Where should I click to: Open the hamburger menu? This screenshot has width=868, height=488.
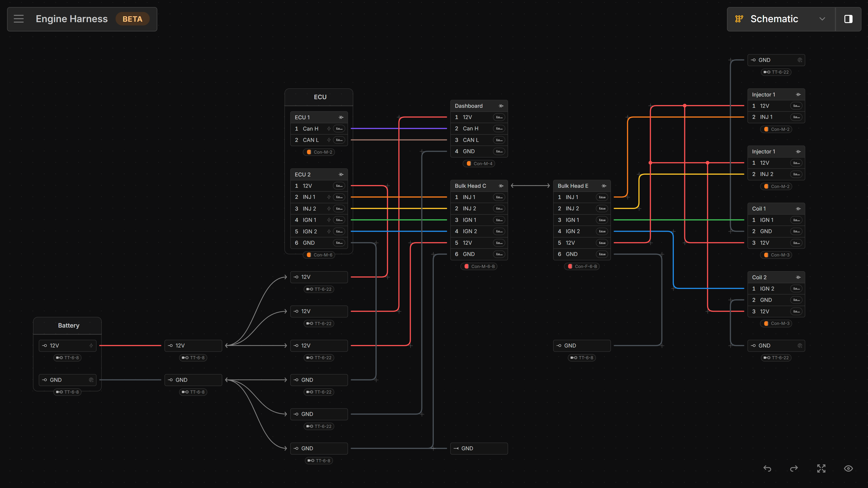pos(19,19)
